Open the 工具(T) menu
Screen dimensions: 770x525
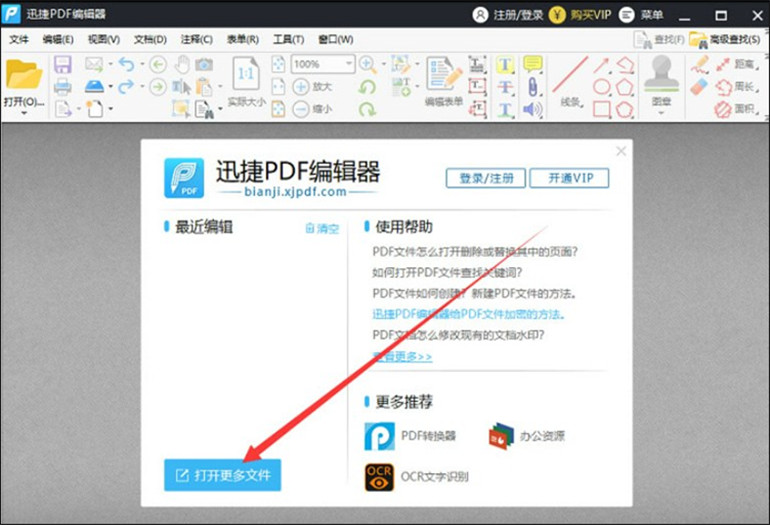click(289, 39)
